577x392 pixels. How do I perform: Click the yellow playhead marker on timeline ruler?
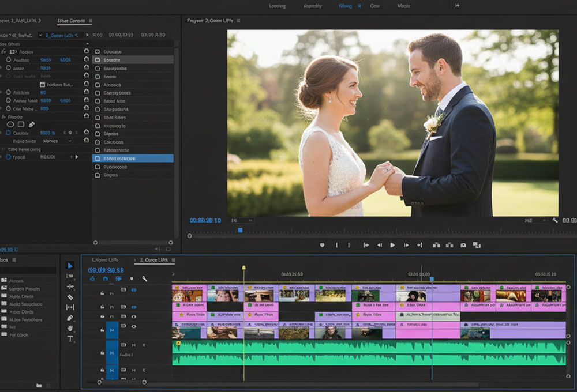click(243, 268)
